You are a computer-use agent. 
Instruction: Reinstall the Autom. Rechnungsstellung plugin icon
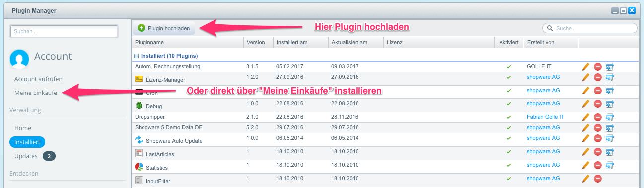(x=610, y=66)
